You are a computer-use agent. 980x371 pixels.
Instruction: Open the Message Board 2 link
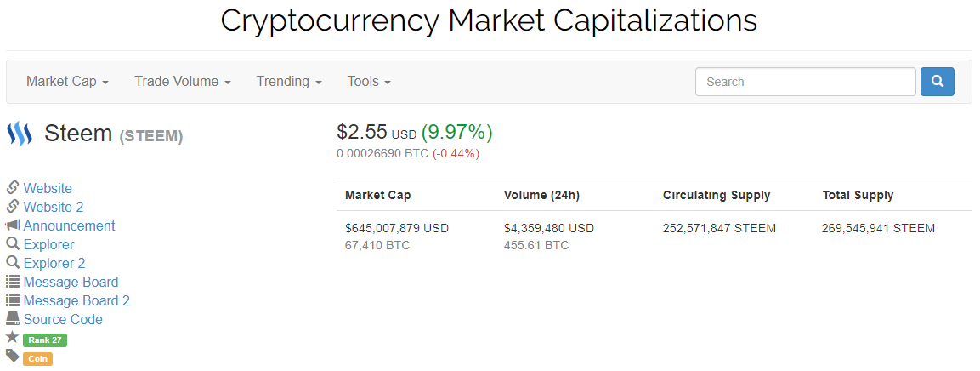76,300
